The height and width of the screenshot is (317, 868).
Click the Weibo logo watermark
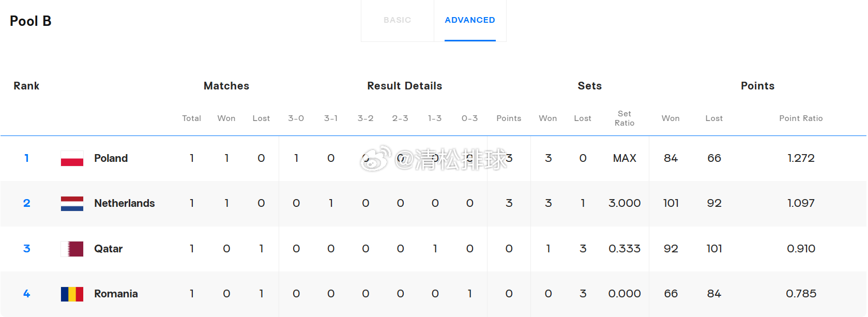click(375, 158)
